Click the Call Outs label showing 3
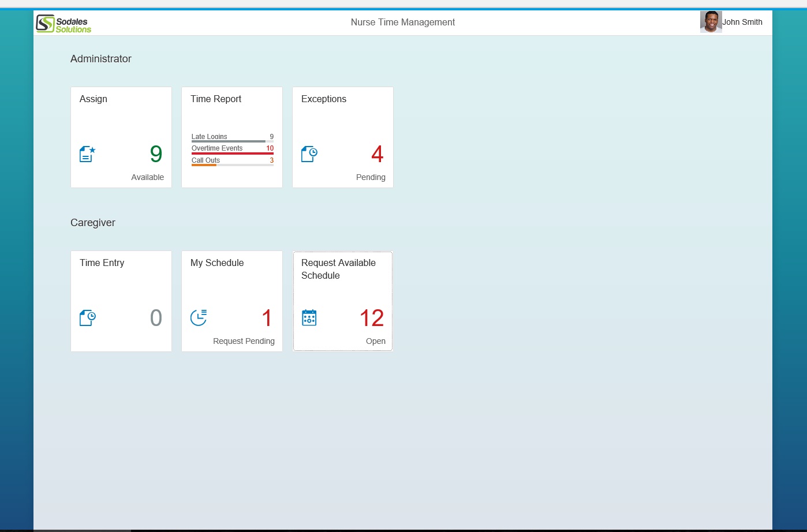The width and height of the screenshot is (807, 532). [205, 160]
